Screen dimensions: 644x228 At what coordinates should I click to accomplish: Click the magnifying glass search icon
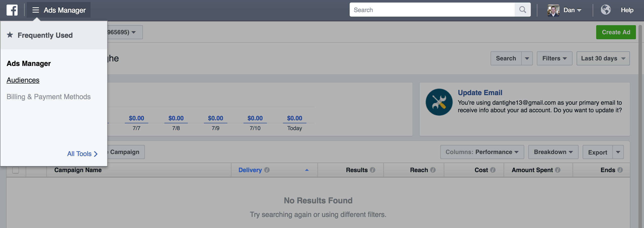coord(522,10)
